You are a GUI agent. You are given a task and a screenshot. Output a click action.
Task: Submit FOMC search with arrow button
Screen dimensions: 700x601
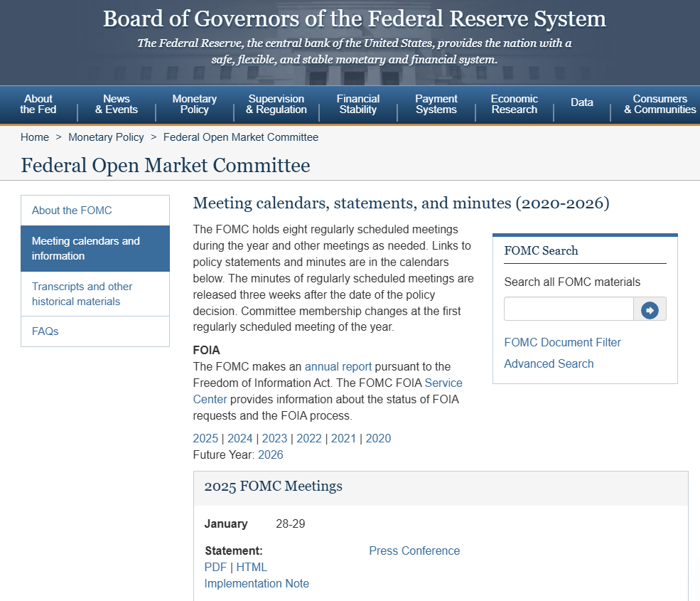(650, 309)
